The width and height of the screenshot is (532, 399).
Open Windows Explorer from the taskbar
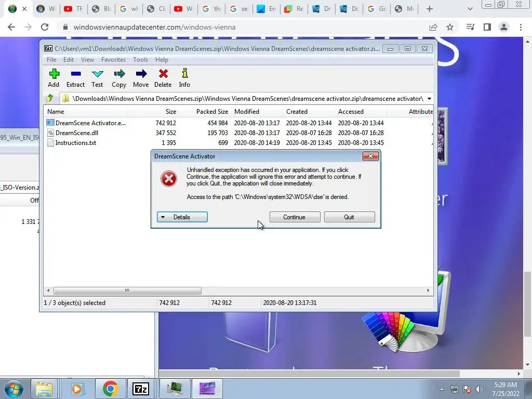click(x=45, y=389)
